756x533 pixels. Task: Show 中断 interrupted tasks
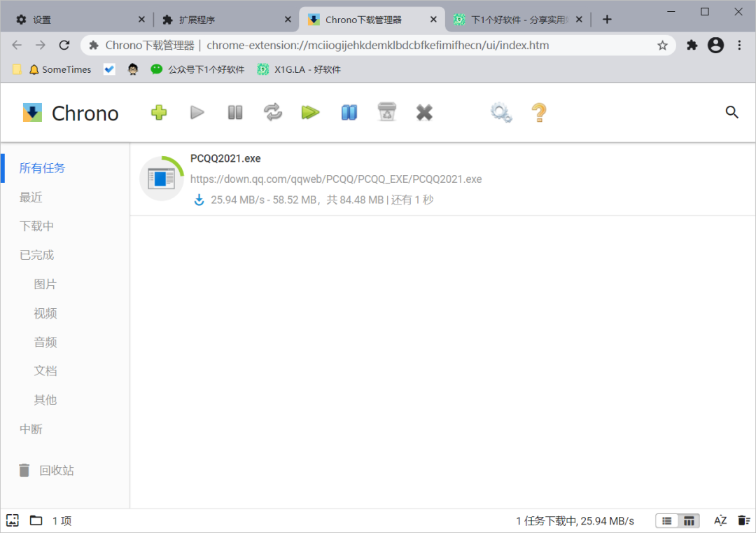(31, 429)
